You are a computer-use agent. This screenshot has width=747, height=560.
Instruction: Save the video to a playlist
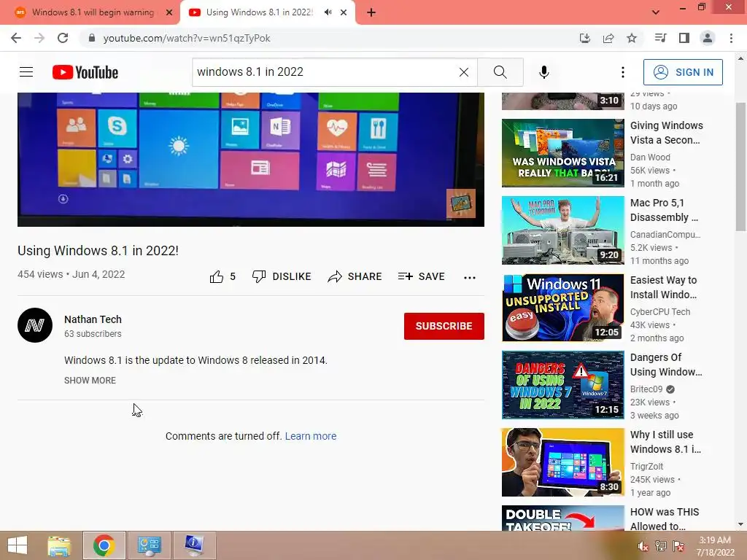(x=422, y=276)
